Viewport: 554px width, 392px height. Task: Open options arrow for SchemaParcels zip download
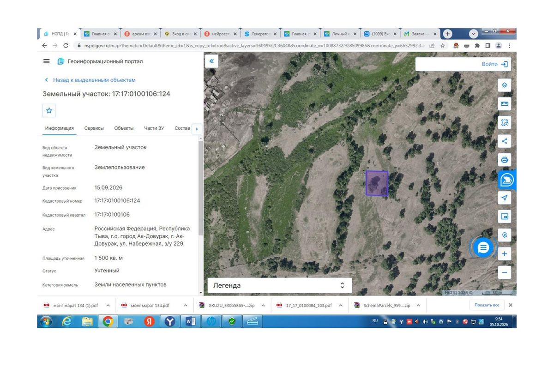click(418, 305)
